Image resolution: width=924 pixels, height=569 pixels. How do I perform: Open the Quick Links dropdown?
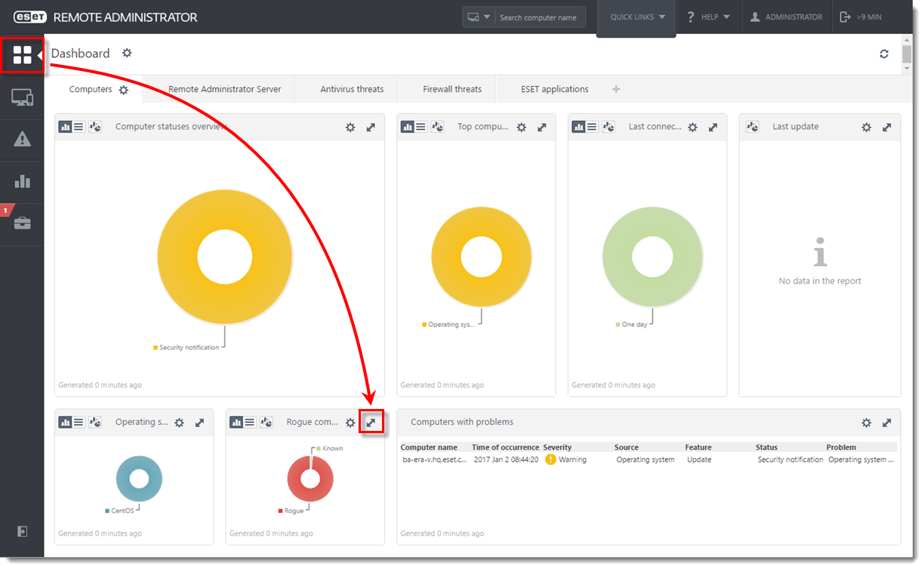[x=637, y=17]
